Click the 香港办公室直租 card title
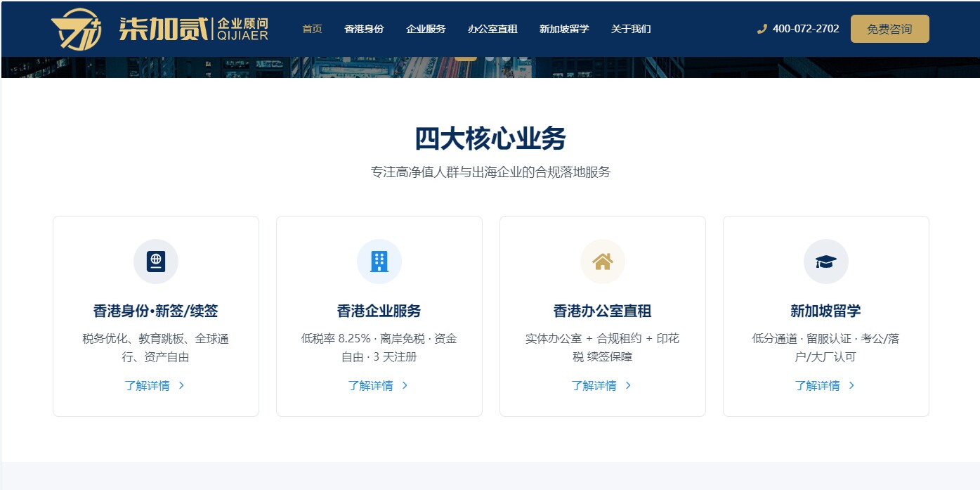The width and height of the screenshot is (980, 490). pos(602,311)
